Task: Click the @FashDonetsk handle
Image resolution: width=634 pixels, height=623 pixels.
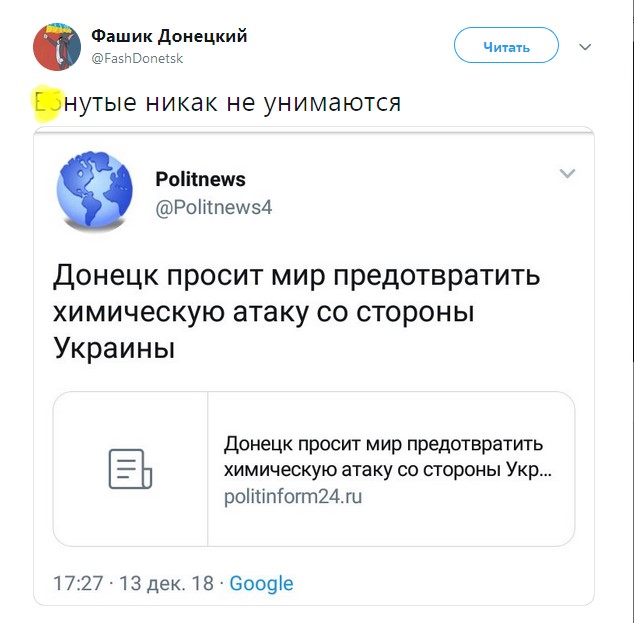Action: [137, 59]
